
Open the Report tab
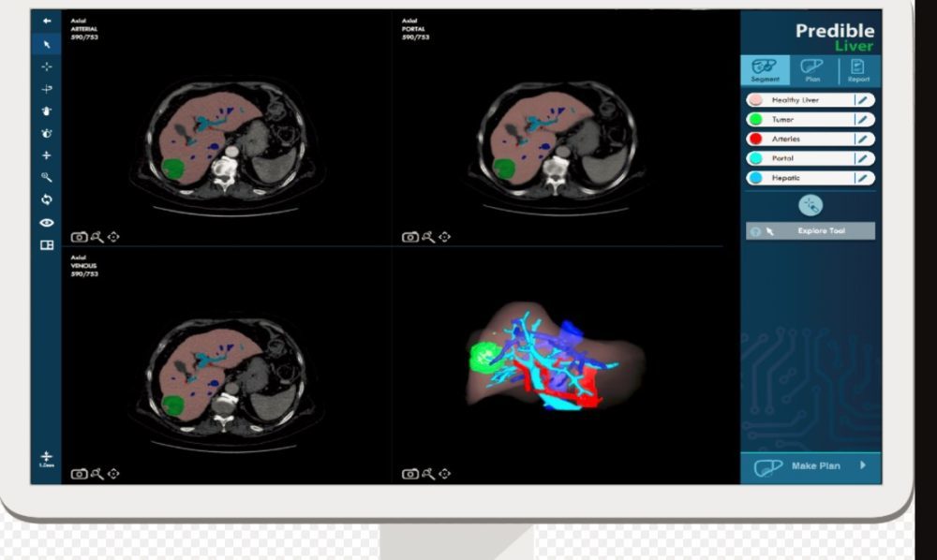click(x=858, y=70)
